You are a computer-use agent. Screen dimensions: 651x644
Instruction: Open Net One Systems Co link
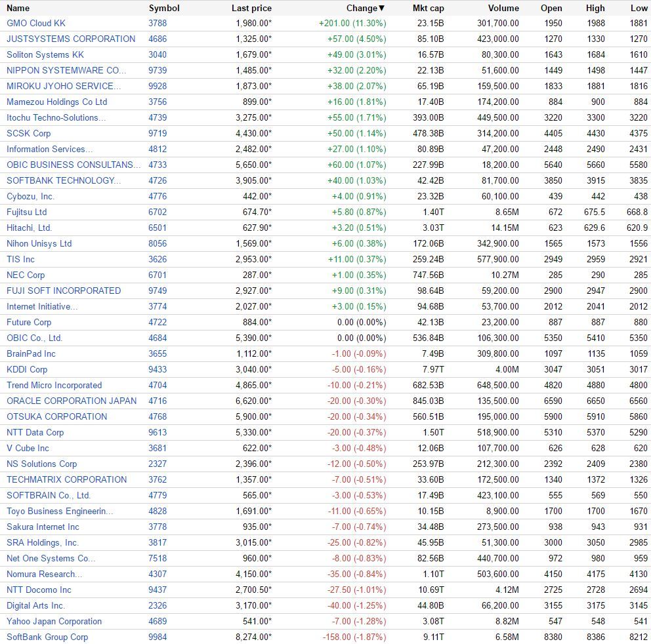51,559
